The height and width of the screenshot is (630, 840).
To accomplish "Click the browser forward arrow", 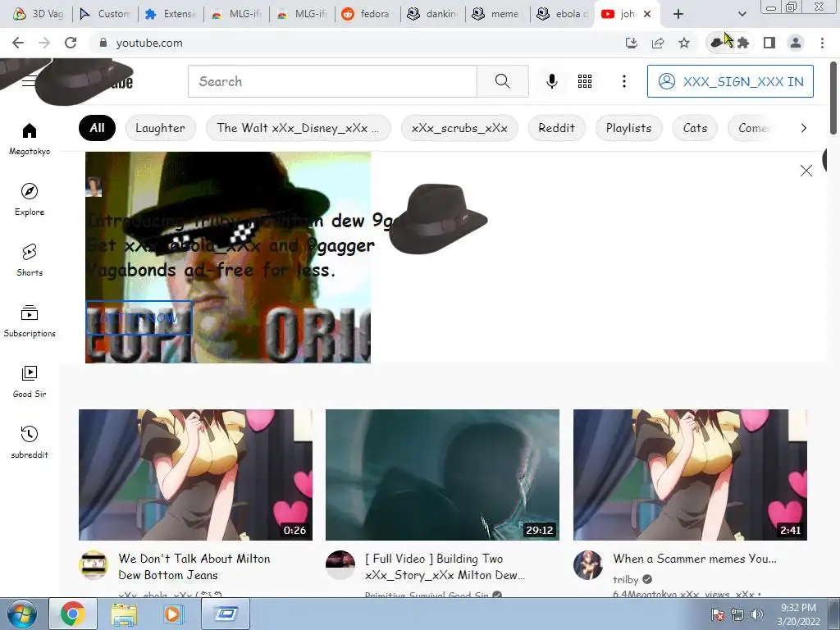I will click(x=44, y=43).
